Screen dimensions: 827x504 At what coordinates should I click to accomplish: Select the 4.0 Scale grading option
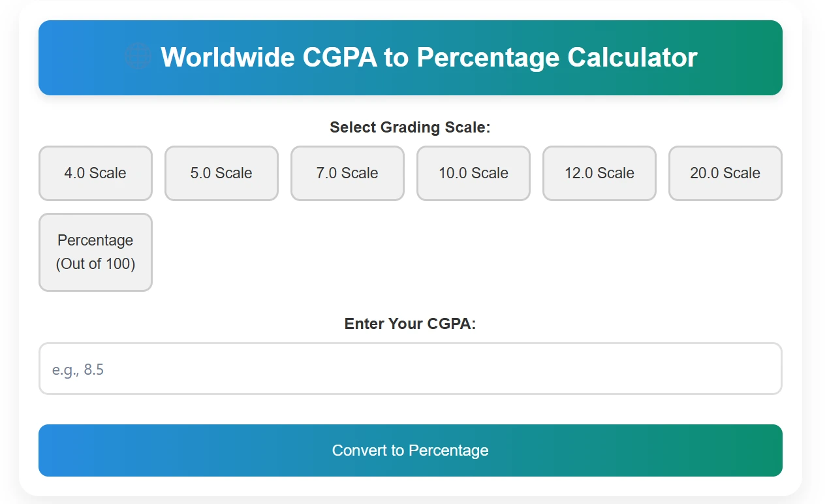pos(95,173)
